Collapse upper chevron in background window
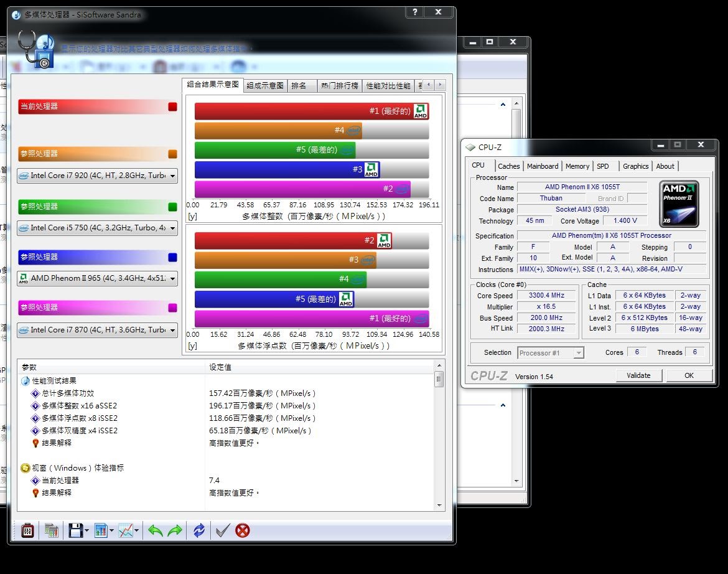Viewport: 728px width, 574px height. tap(503, 105)
